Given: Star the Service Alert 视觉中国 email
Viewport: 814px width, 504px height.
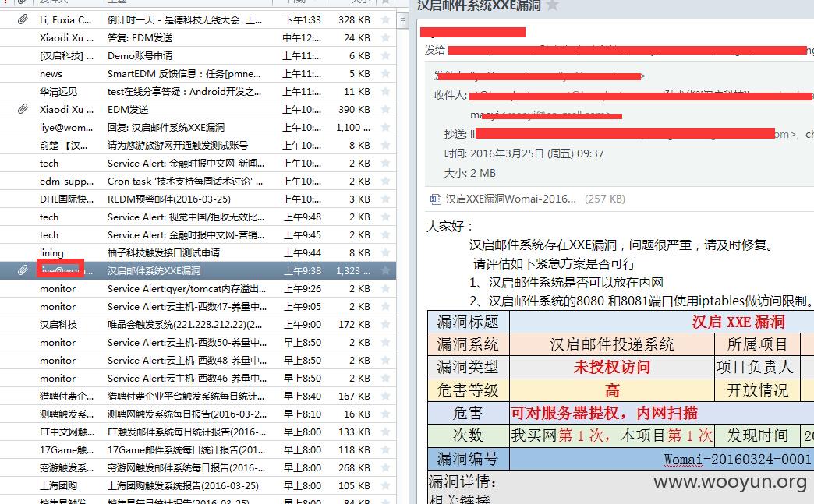Looking at the screenshot, I should point(385,217).
